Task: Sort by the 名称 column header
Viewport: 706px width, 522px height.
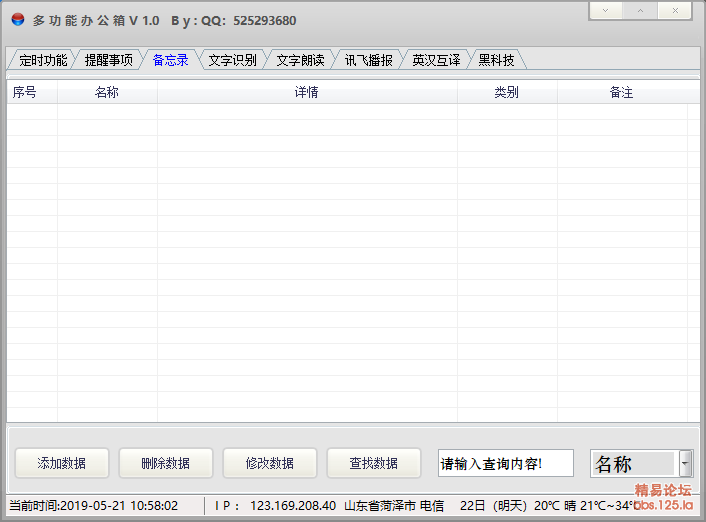Action: pos(107,92)
